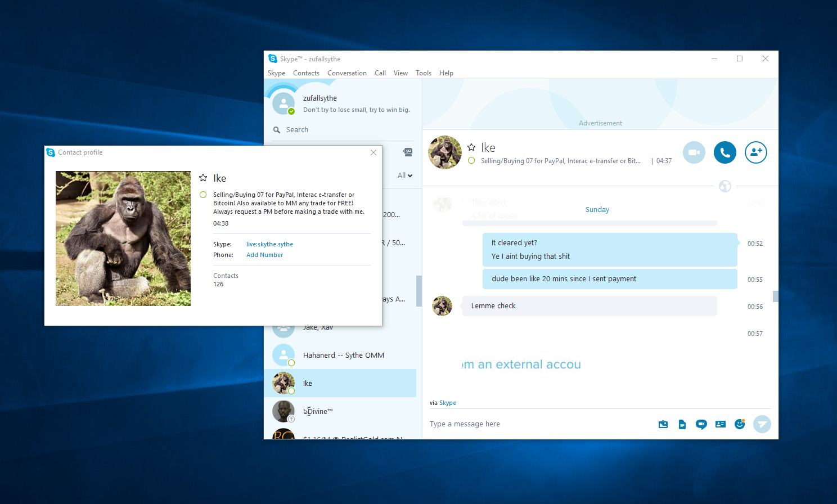Open the emoticon picker

tap(740, 424)
